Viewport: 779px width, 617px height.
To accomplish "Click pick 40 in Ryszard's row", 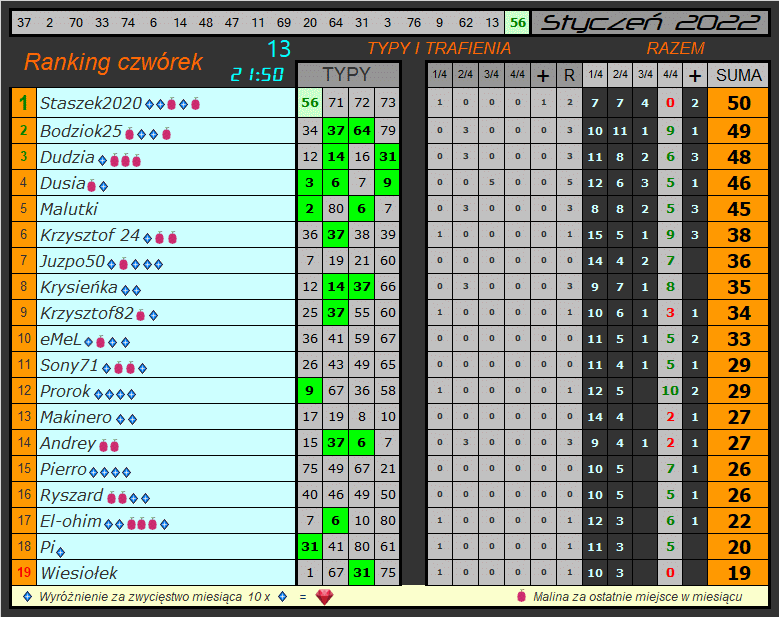I will tap(310, 495).
